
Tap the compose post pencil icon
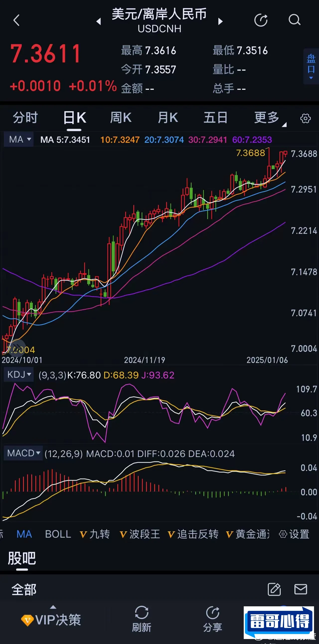coord(274,589)
